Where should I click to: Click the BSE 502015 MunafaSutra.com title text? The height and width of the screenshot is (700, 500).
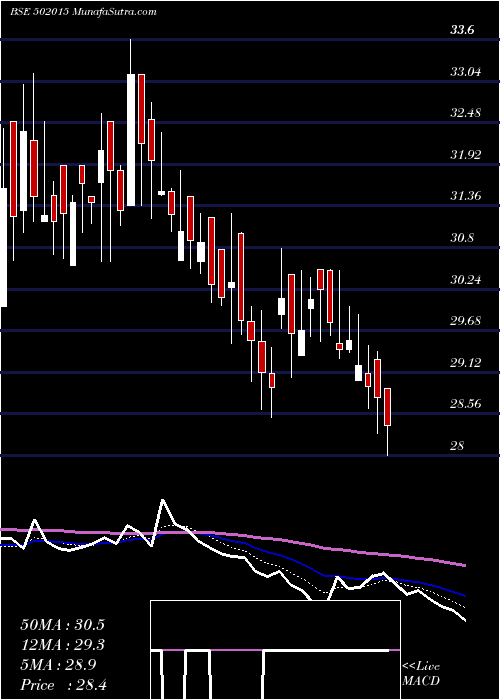(x=83, y=12)
